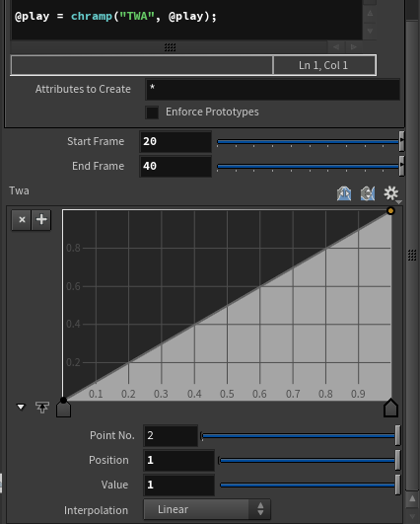Click the Start Frame slider
The height and width of the screenshot is (524, 420).
311,142
